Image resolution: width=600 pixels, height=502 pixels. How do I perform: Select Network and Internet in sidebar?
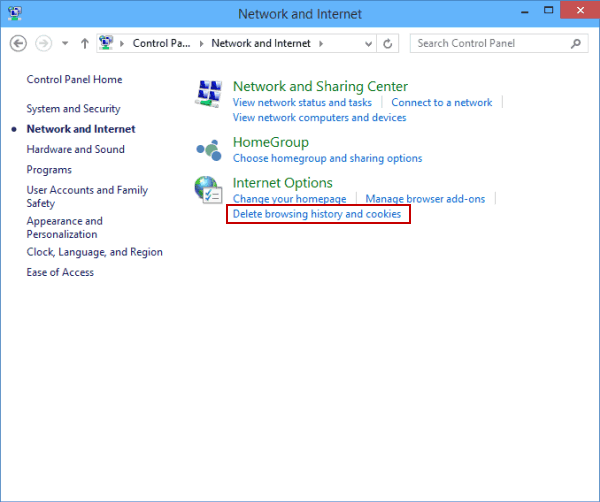point(81,129)
